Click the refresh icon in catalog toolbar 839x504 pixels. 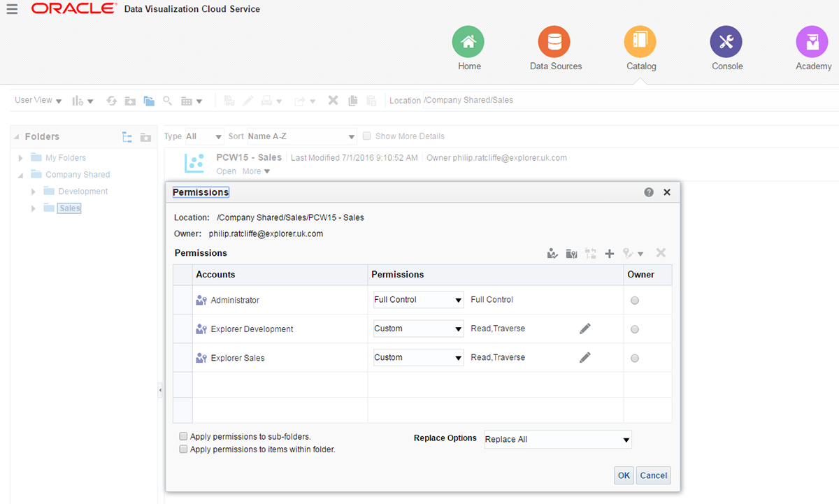(111, 101)
